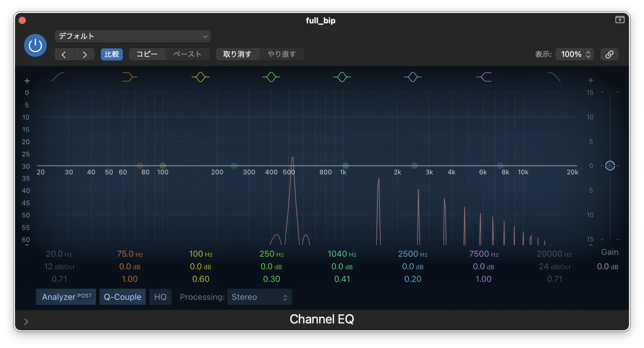The image size is (644, 348).
Task: Go to next preset arrow
Action: 85,55
